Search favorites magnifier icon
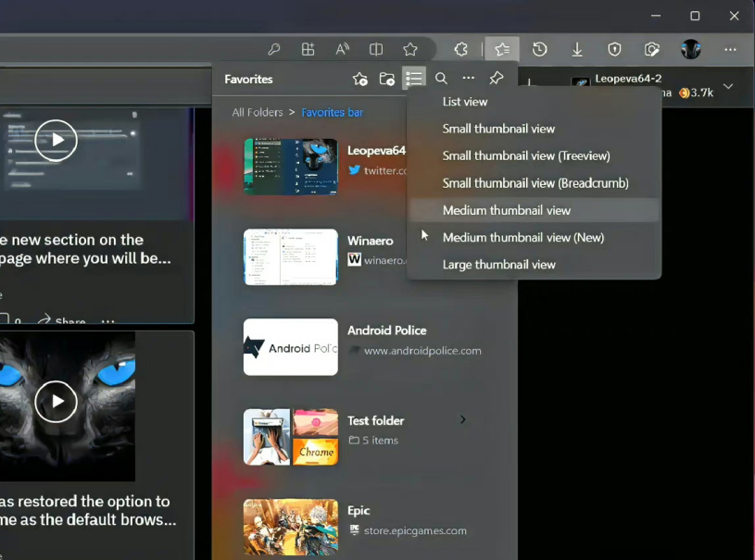 point(441,78)
